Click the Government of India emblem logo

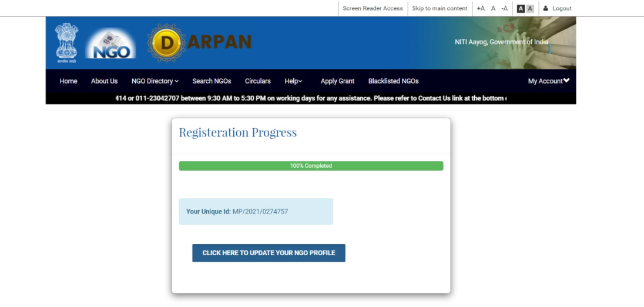click(66, 42)
